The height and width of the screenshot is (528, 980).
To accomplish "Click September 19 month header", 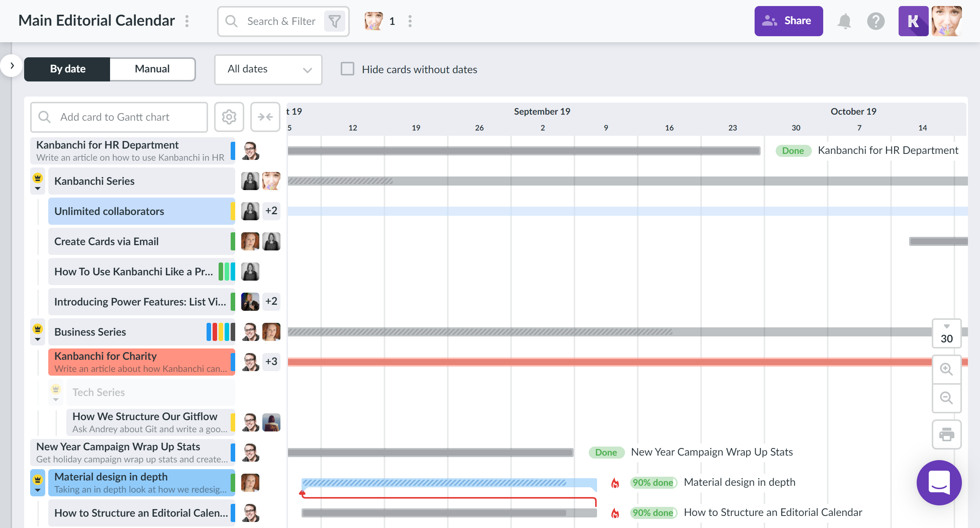I will coord(542,112).
